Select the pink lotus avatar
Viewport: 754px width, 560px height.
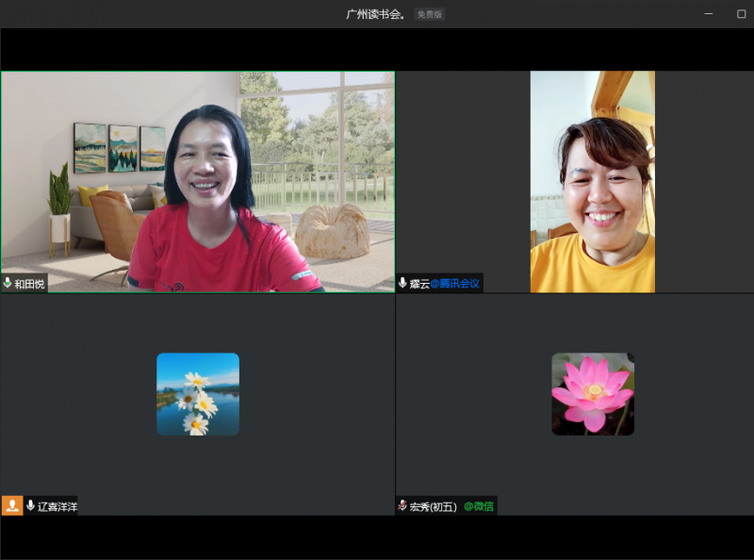pos(593,394)
